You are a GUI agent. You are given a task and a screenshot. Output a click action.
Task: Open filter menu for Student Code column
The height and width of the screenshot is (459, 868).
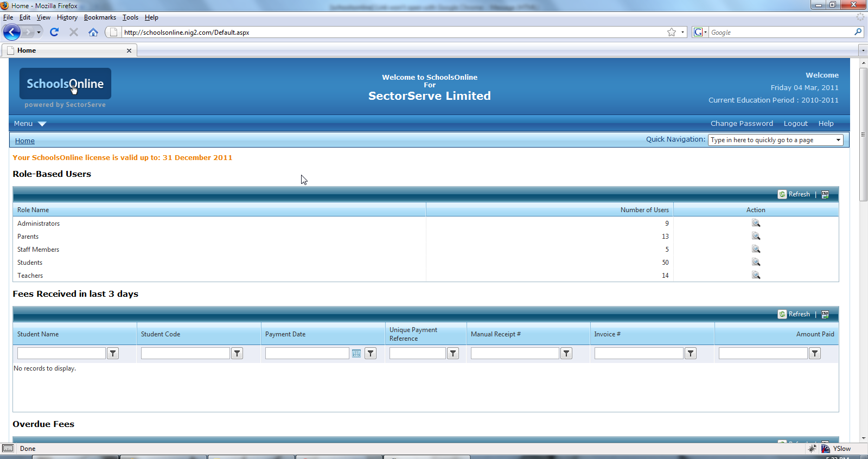[237, 353]
